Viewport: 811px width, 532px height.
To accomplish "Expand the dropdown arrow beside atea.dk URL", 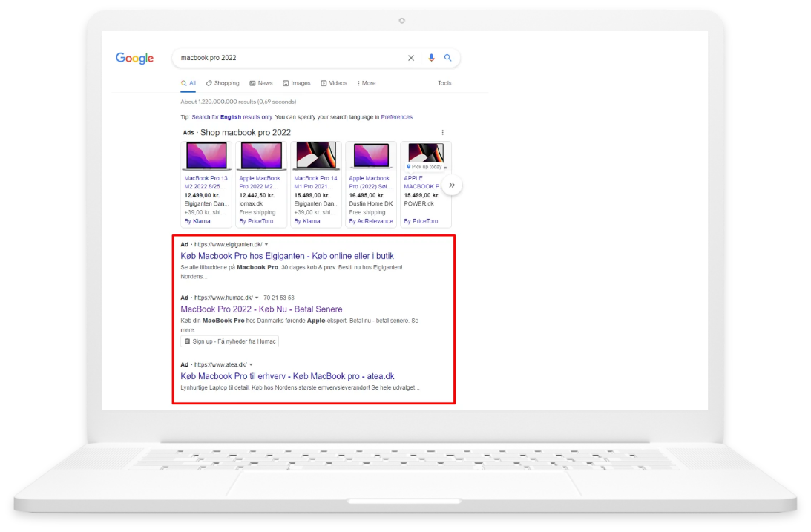I will coord(252,365).
